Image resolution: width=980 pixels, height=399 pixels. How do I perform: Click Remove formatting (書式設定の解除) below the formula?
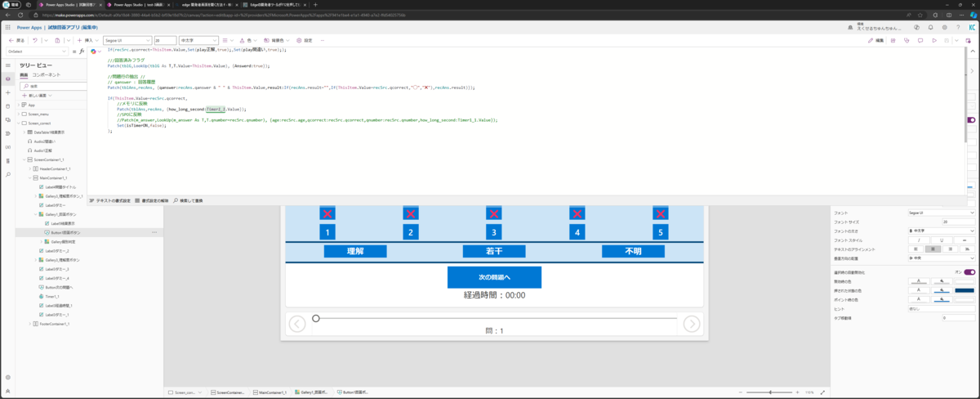coord(152,199)
